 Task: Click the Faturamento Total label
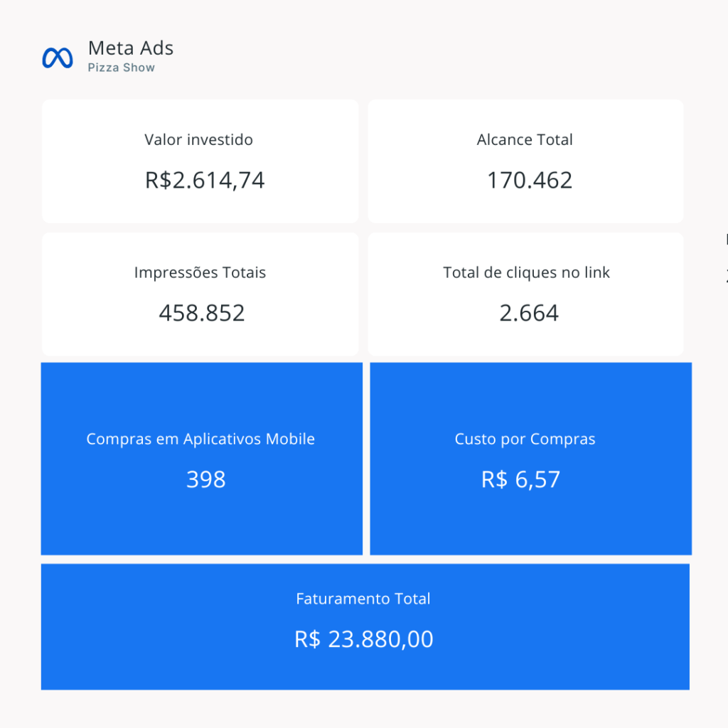[x=363, y=599]
